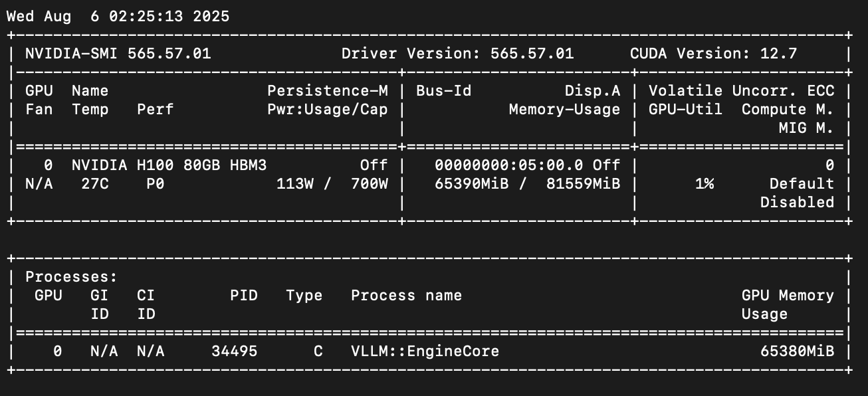Click the process memory usage 65380MiB
Viewport: 868px width, 396px height.
point(797,351)
